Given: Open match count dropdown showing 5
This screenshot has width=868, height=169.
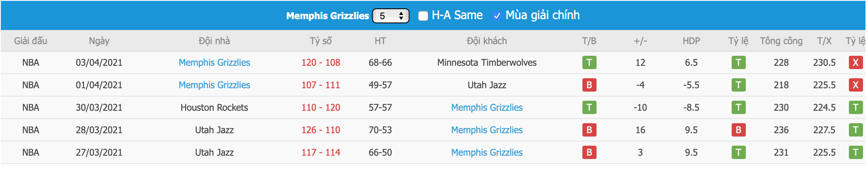Looking at the screenshot, I should click(x=391, y=16).
